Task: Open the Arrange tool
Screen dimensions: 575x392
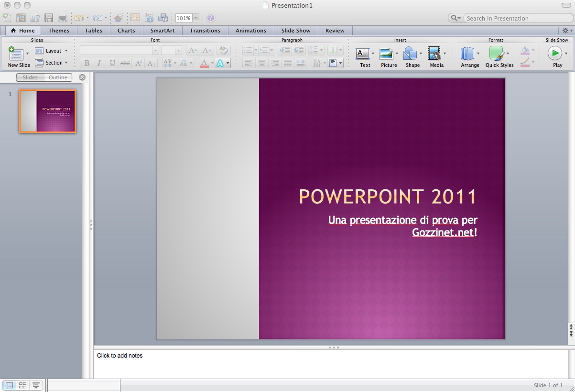Action: 467,54
